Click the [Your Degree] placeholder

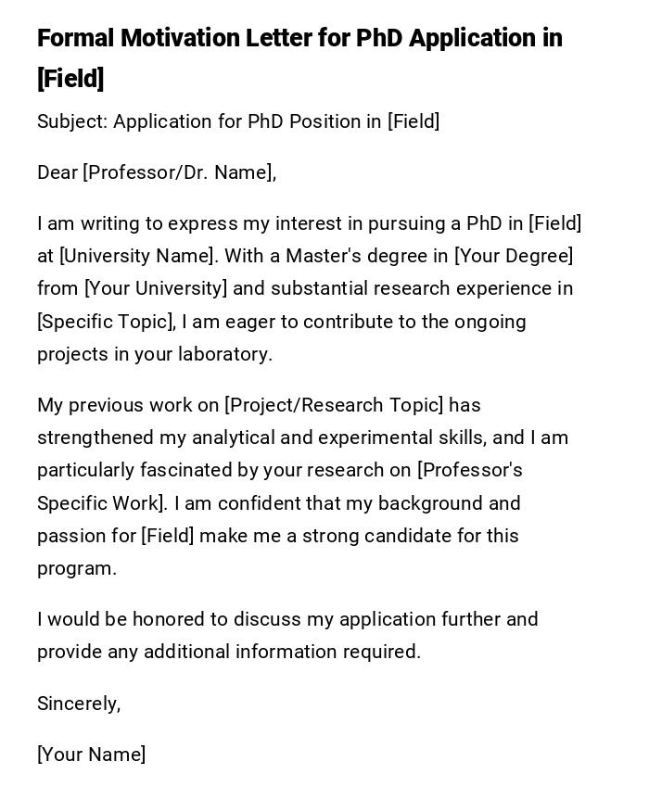[x=514, y=256]
